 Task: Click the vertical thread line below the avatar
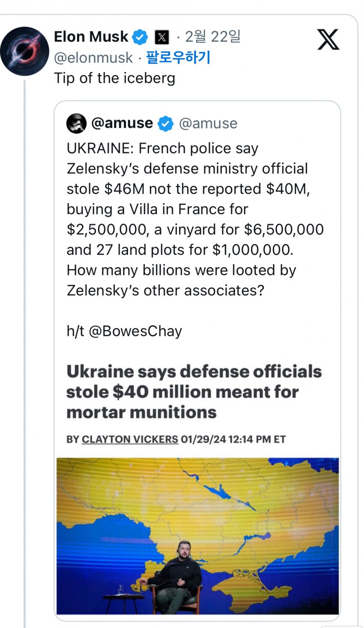(x=25, y=343)
